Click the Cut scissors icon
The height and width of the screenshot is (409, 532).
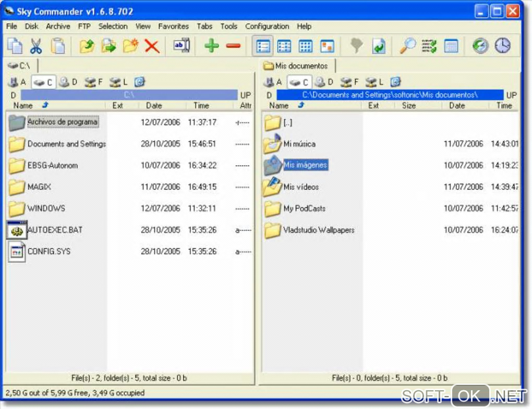[x=36, y=46]
